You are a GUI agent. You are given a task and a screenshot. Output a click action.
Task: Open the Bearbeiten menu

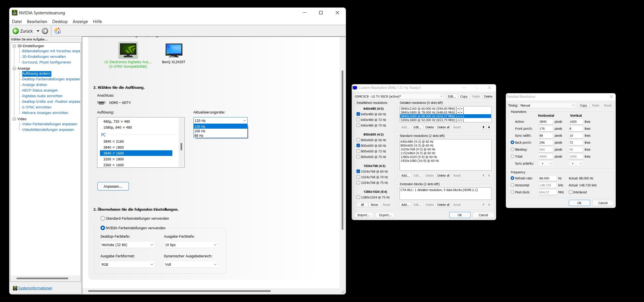click(37, 22)
